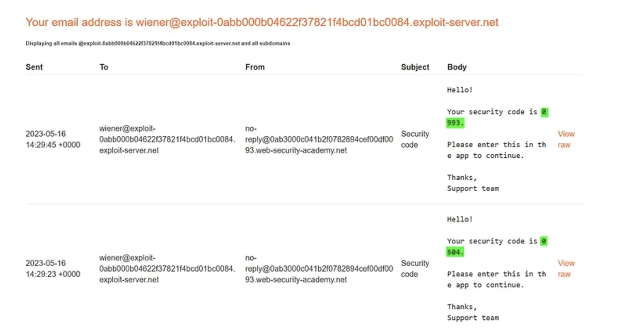Click the no-reply sender in the 14:29:45 row
The image size is (644, 335).
(319, 139)
